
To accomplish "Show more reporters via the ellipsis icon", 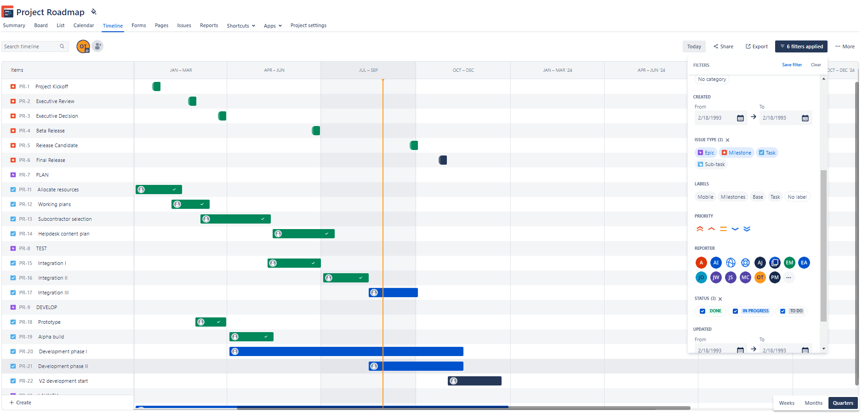I will pos(789,277).
